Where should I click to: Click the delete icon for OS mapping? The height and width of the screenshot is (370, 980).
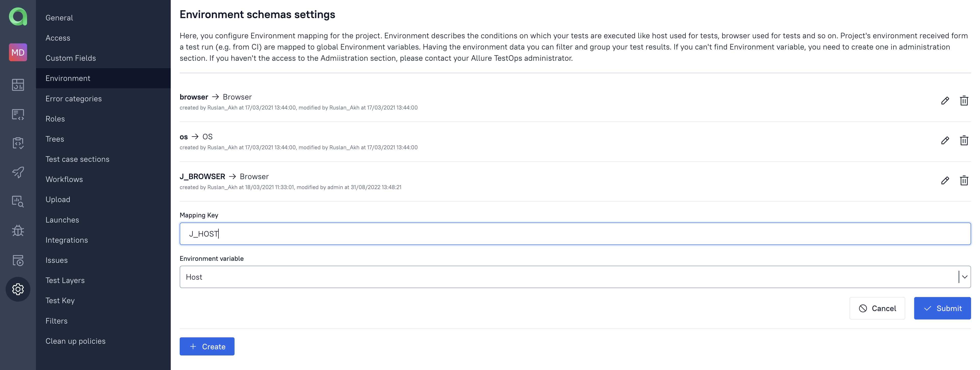click(x=965, y=141)
